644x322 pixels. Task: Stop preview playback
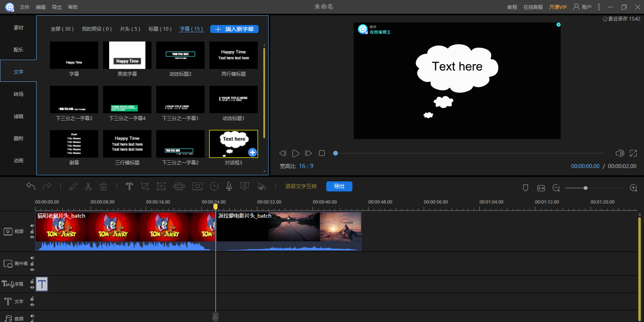(x=322, y=153)
